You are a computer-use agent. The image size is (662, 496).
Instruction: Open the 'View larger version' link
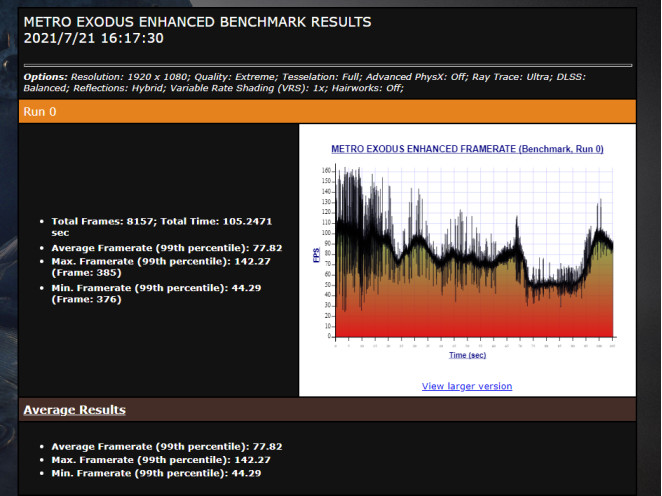click(x=467, y=386)
